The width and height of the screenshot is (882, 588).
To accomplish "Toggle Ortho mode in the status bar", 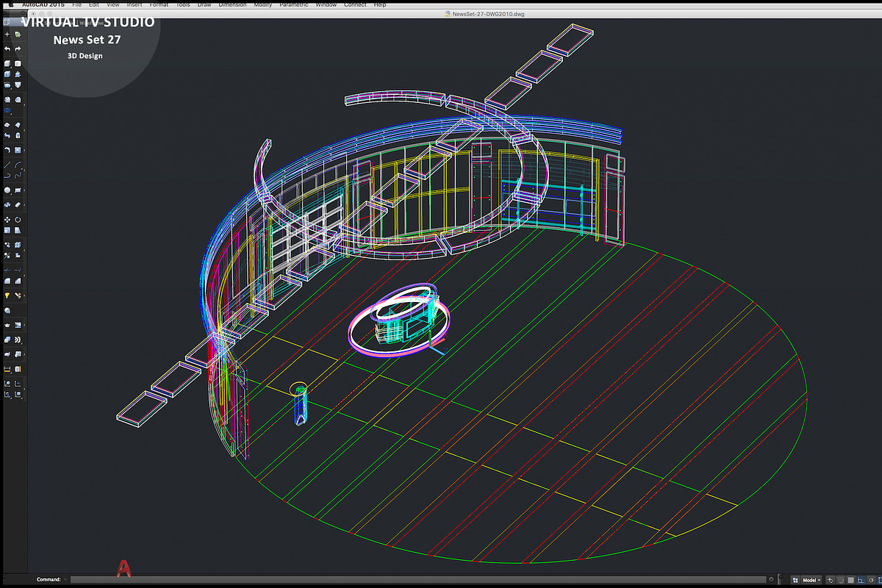I will pos(861,580).
